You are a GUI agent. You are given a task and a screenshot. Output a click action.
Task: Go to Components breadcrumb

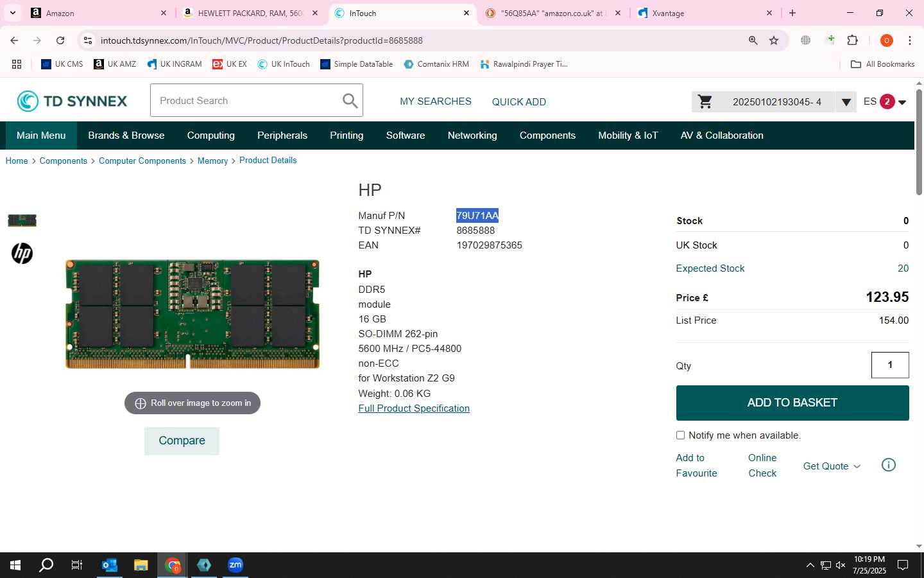64,161
